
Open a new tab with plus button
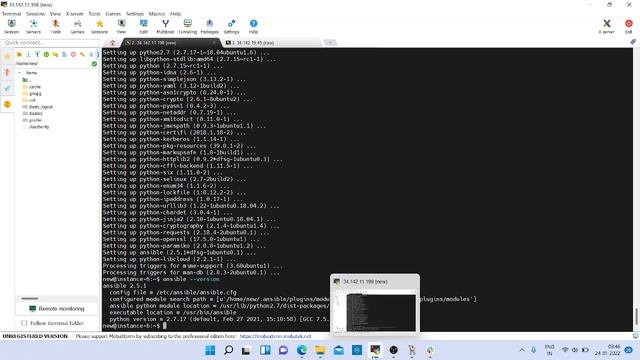point(330,42)
